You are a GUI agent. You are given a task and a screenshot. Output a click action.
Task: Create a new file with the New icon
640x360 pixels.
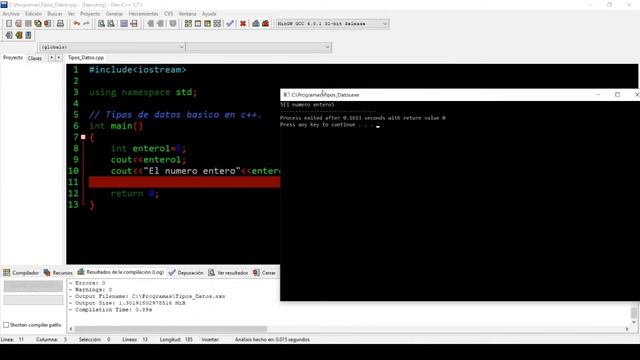coord(9,24)
